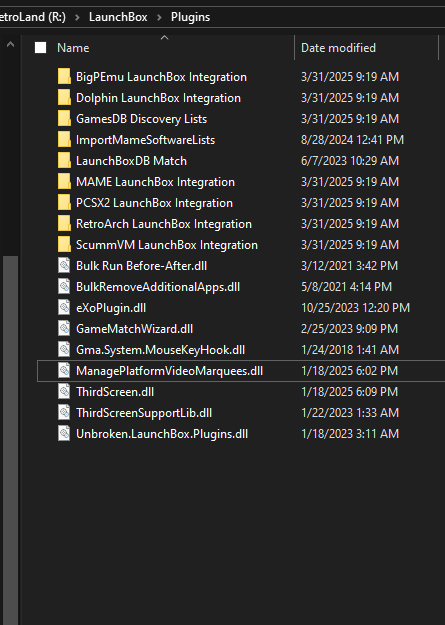
Task: Click the ThirdScreen.dll file icon
Action: (64, 391)
